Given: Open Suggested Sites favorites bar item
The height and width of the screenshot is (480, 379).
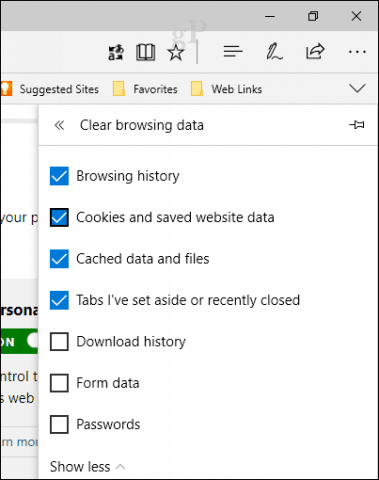Looking at the screenshot, I should [50, 89].
